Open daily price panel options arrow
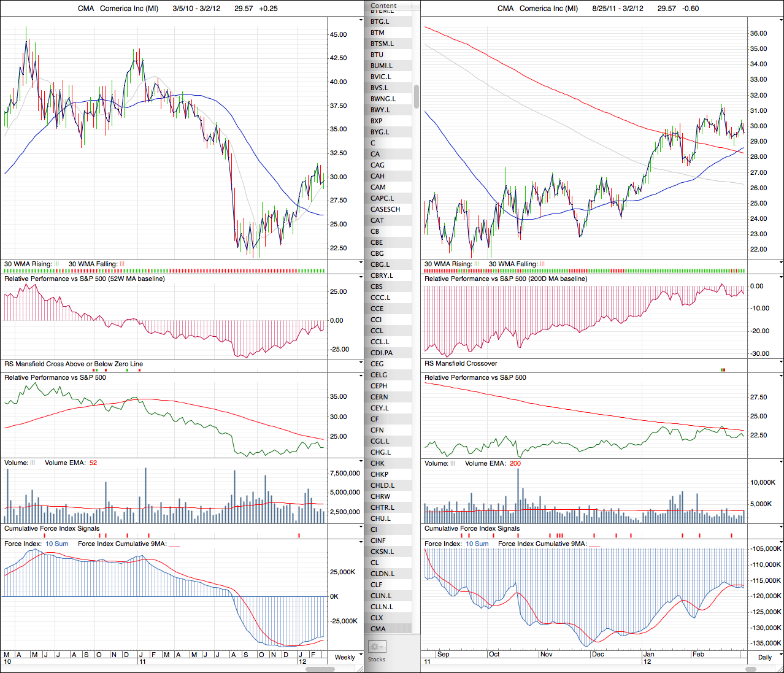Screen dimensions: 784x673 click(x=781, y=18)
